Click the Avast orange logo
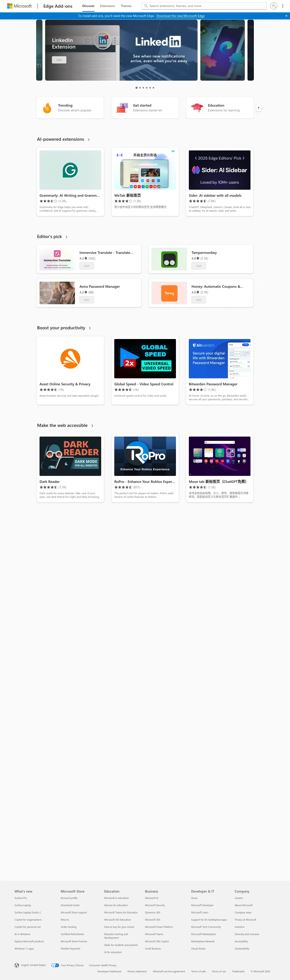The image size is (290, 980). click(x=70, y=358)
